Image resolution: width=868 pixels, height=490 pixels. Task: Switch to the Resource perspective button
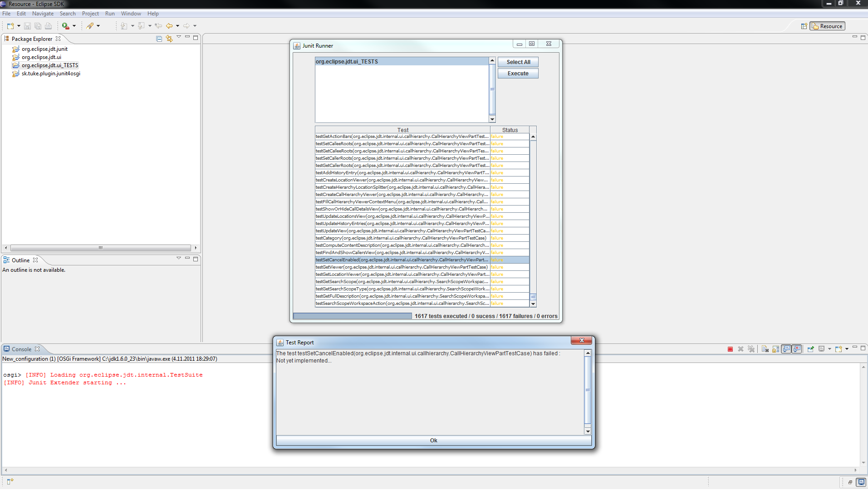[827, 26]
